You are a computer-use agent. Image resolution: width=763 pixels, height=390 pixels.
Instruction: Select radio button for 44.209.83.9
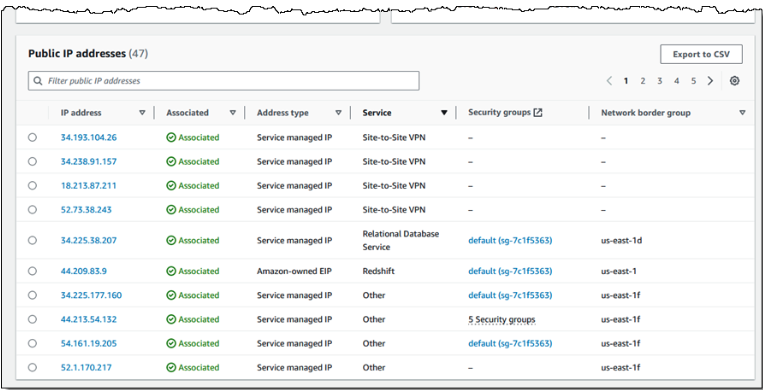(32, 271)
